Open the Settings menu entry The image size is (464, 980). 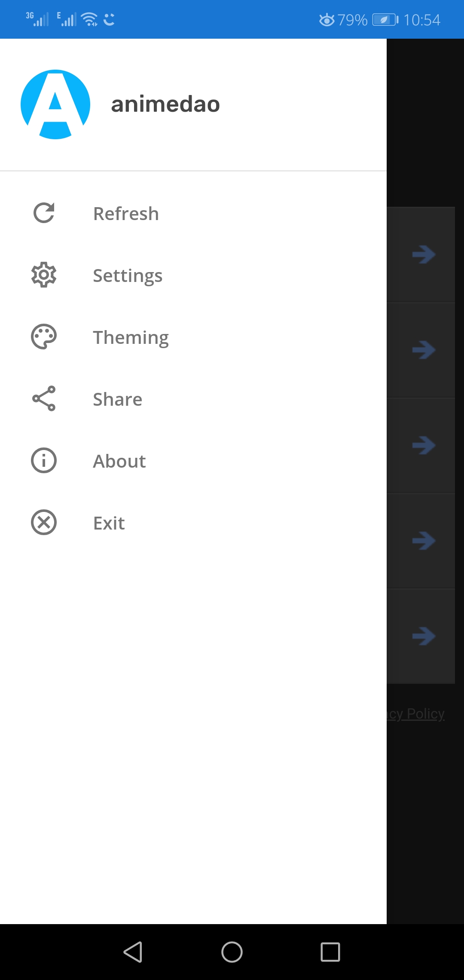128,276
